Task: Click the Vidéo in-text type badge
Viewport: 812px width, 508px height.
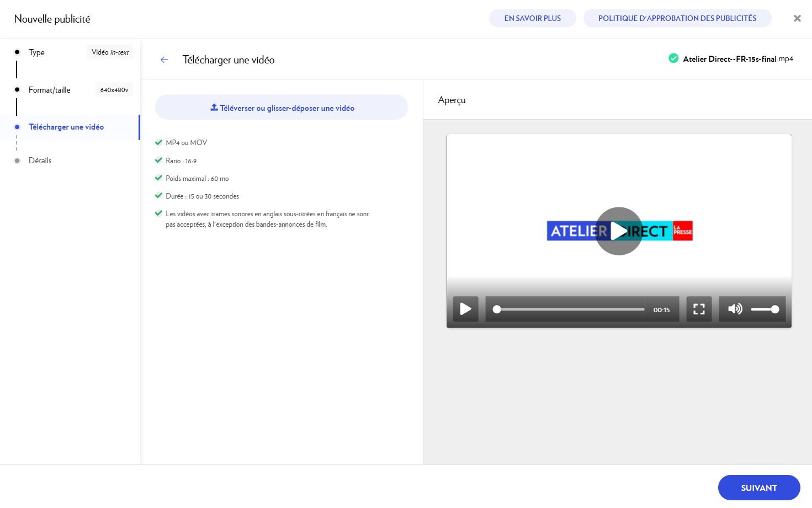Action: tap(110, 52)
